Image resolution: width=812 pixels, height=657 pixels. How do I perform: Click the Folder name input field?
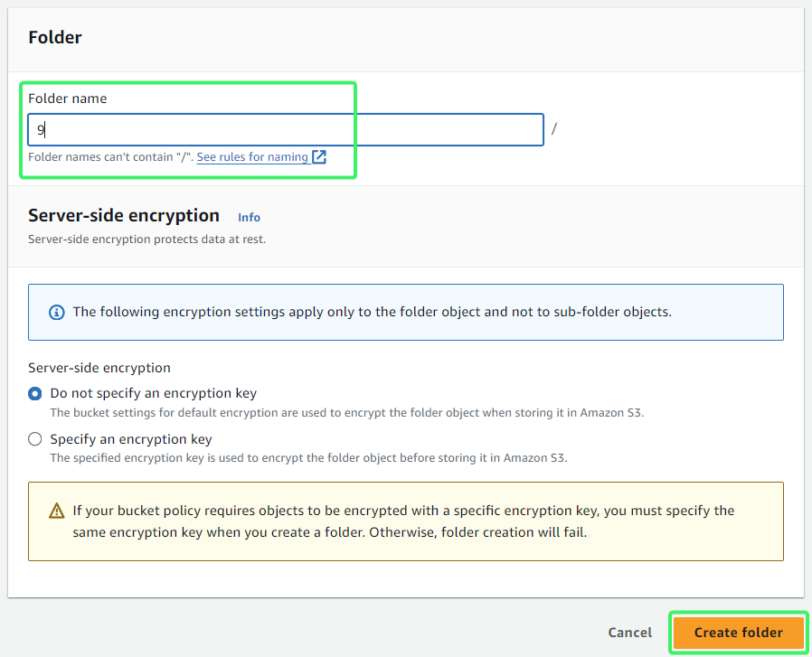286,129
